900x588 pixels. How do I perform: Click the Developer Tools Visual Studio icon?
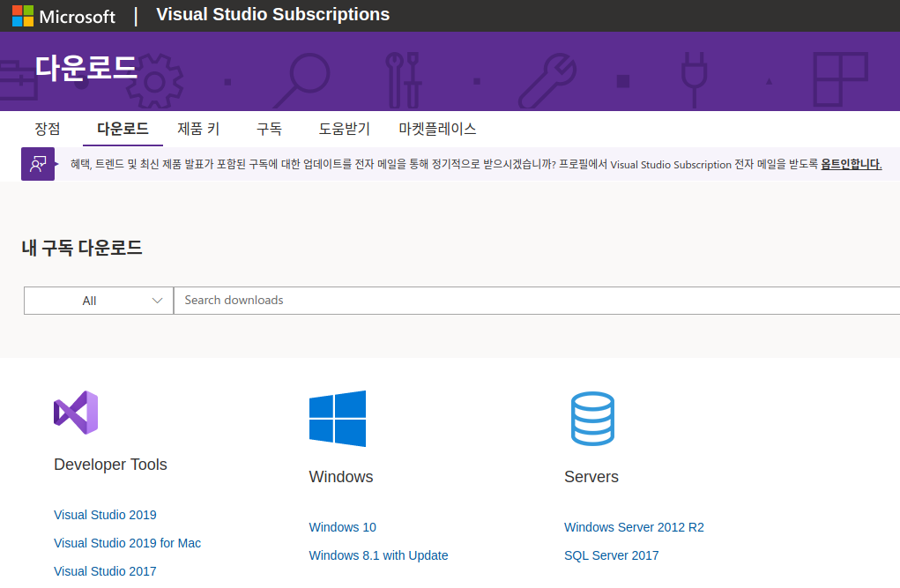pyautogui.click(x=76, y=413)
